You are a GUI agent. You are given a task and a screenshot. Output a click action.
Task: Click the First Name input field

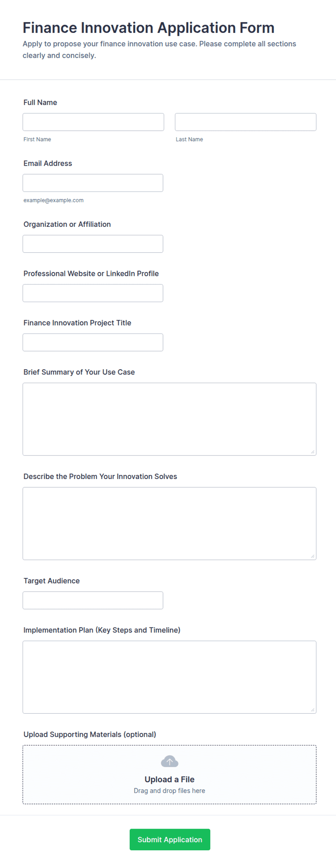(93, 122)
